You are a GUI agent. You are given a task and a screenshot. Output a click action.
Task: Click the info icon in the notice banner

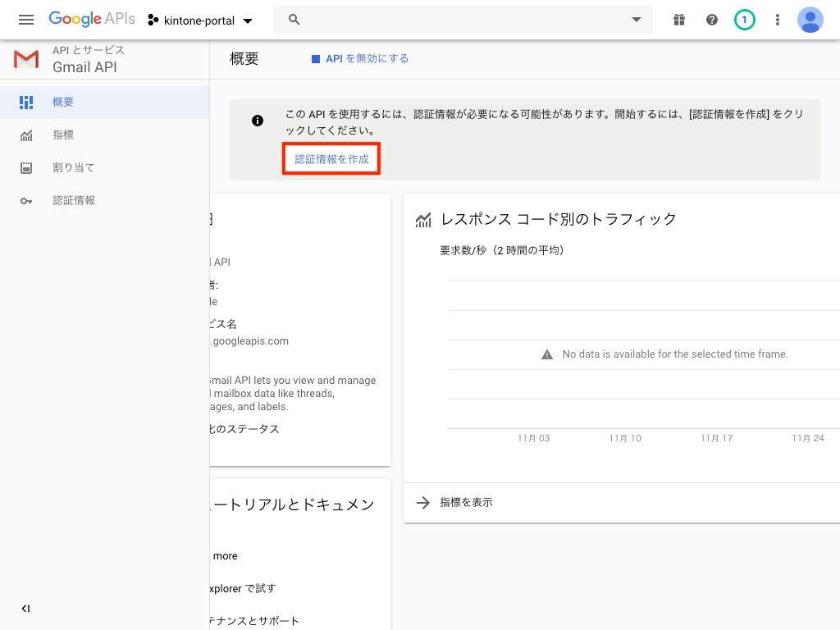pyautogui.click(x=258, y=121)
